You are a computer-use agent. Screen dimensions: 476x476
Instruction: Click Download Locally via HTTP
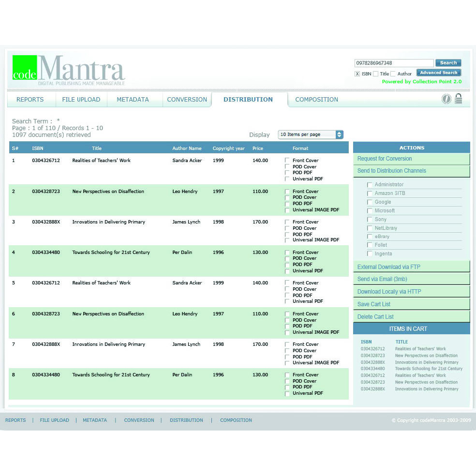(411, 292)
